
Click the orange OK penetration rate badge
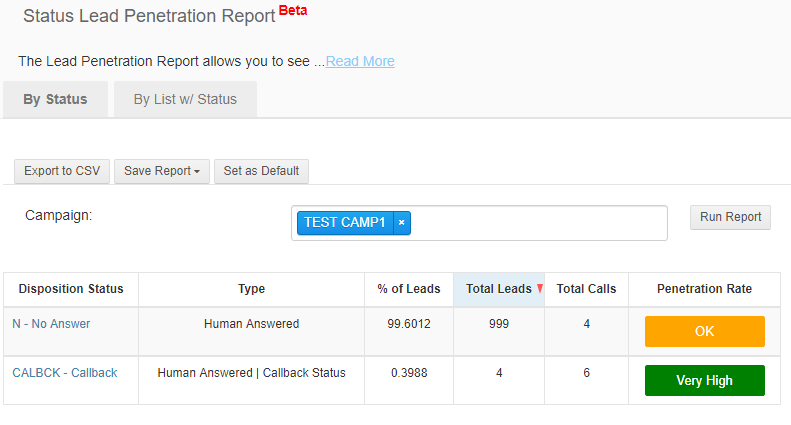pos(704,331)
